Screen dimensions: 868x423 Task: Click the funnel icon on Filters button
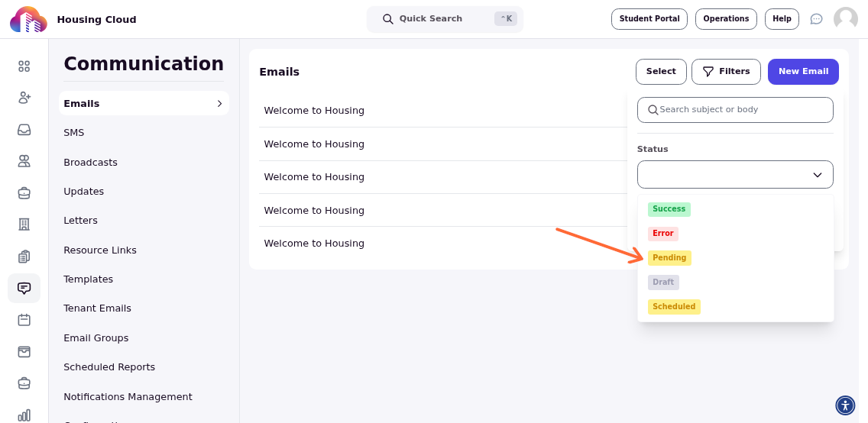click(x=708, y=71)
